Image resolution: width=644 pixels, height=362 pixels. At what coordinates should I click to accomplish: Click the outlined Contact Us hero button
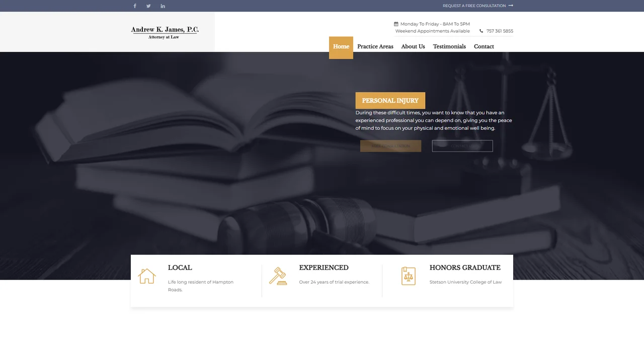pyautogui.click(x=462, y=146)
